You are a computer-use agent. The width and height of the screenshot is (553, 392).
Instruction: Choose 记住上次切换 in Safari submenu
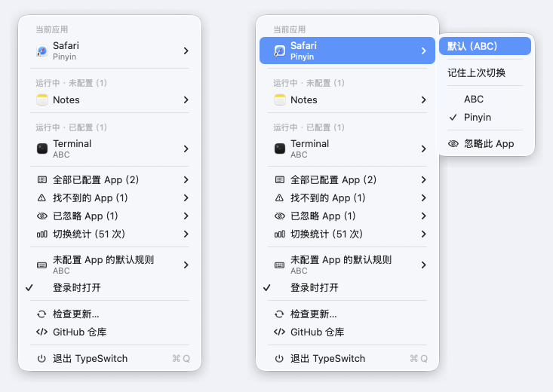coord(485,72)
